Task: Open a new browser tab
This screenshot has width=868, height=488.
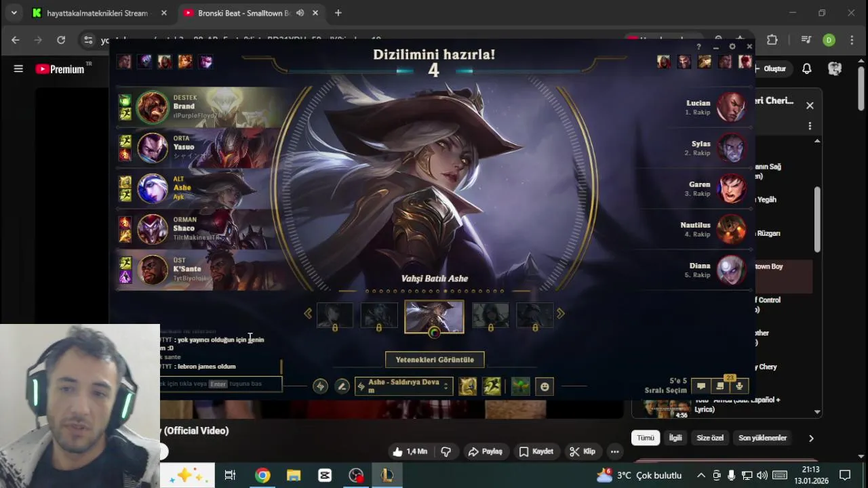Action: click(x=338, y=13)
